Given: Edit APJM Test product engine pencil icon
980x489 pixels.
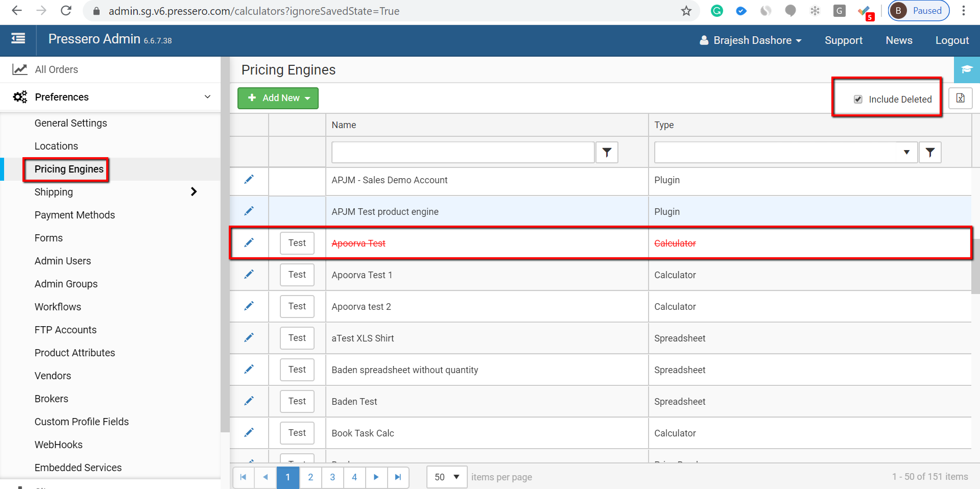Looking at the screenshot, I should point(249,211).
